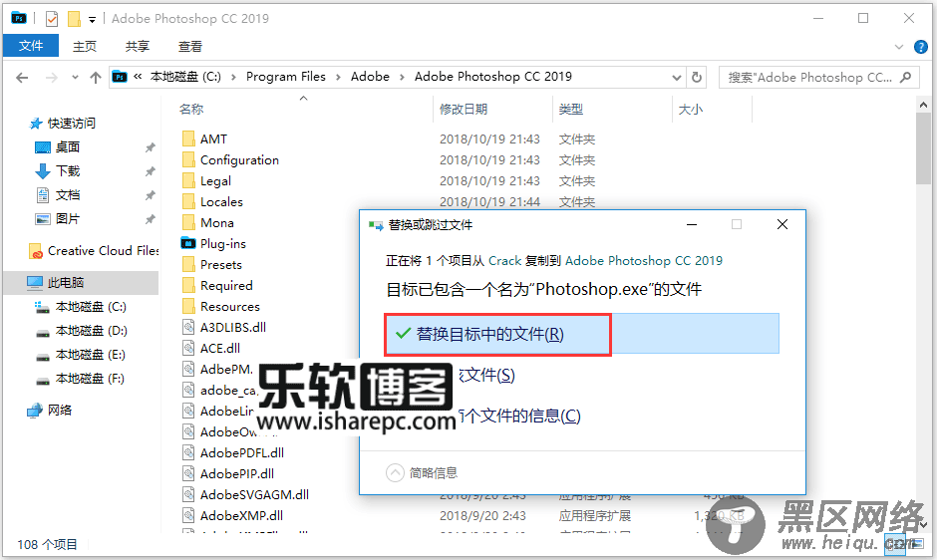Select the Locales folder
The width and height of the screenshot is (937, 560).
221,201
